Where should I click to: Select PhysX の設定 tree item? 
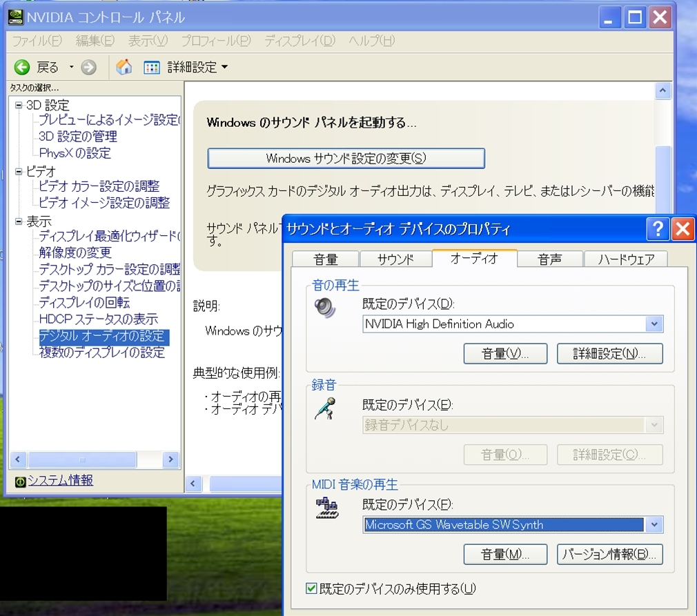coord(75,153)
